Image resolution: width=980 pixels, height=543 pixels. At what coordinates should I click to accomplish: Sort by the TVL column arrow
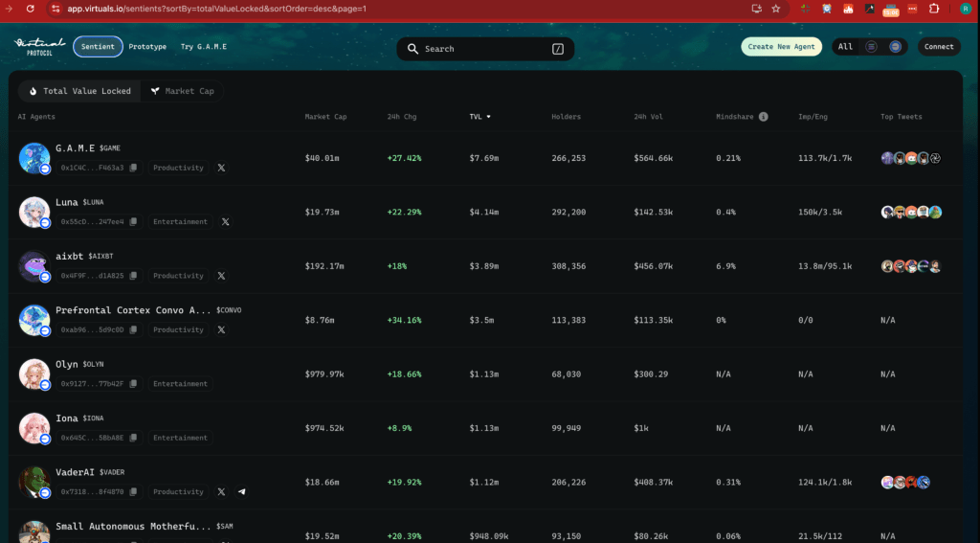coord(489,117)
